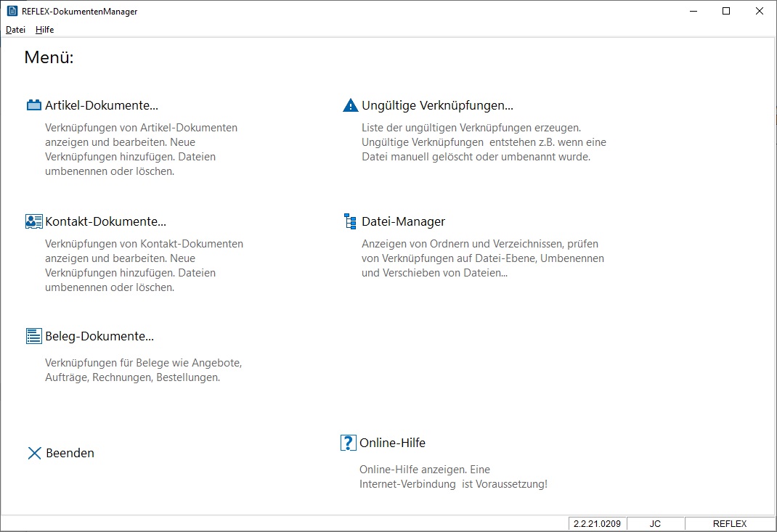Open Ungültige Verknüpfungen... link

pyautogui.click(x=438, y=105)
